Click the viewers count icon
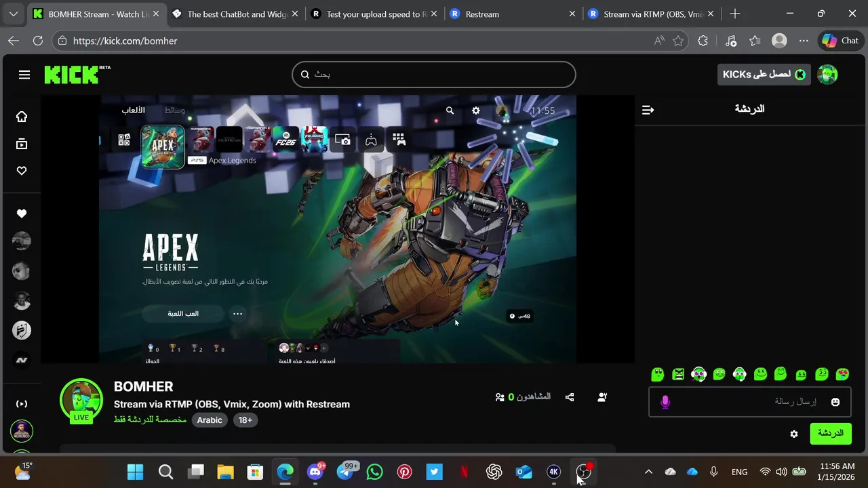The width and height of the screenshot is (868, 488). [x=500, y=397]
